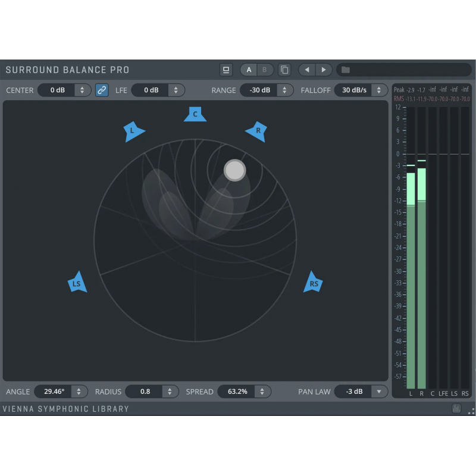The width and height of the screenshot is (476, 476).
Task: Open the PAN LAW dropdown
Action: click(378, 392)
